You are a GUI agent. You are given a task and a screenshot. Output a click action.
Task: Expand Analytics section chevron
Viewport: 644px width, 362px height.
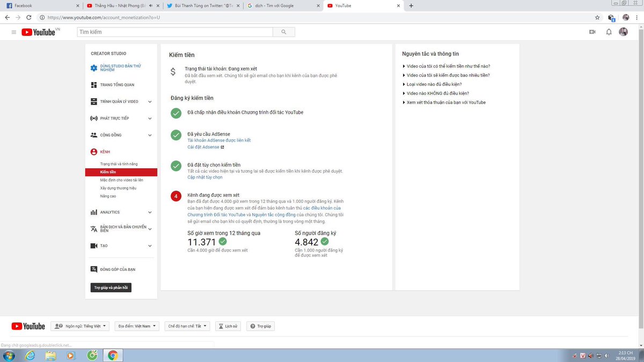[x=150, y=212]
